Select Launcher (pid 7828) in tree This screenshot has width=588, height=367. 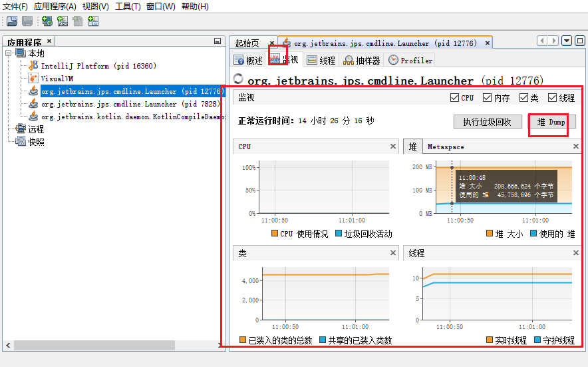[130, 104]
